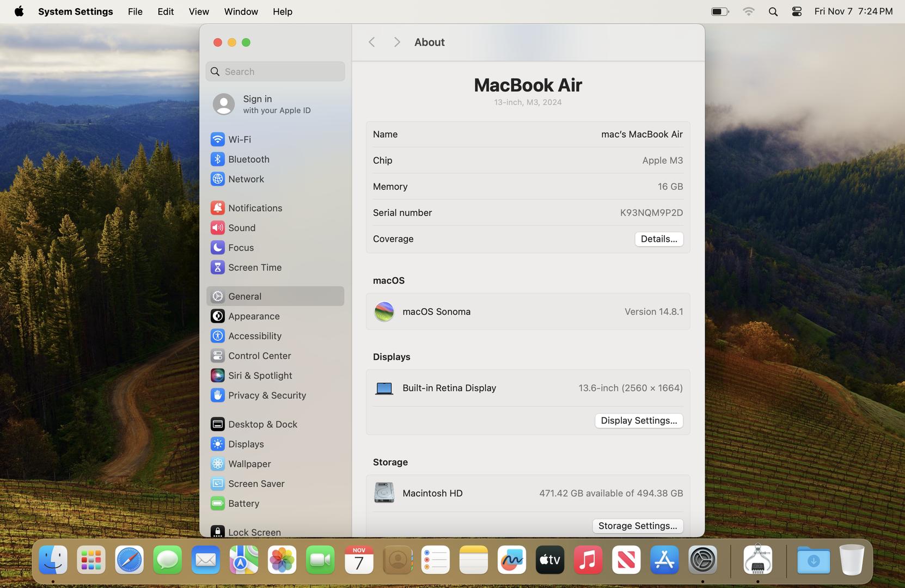Image resolution: width=905 pixels, height=588 pixels.
Task: Click the forward navigation chevron
Action: (x=396, y=42)
